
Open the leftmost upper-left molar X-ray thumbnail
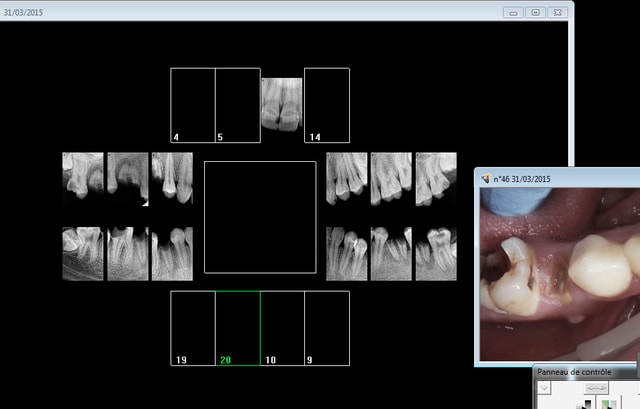coord(83,177)
